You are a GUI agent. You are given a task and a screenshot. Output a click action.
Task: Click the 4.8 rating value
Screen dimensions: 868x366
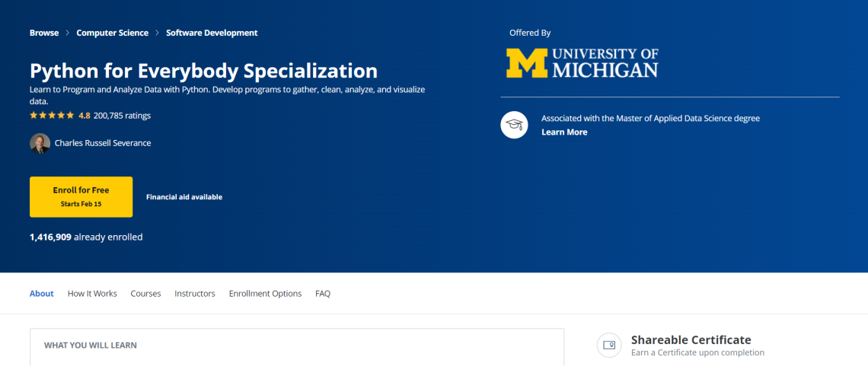(x=85, y=116)
